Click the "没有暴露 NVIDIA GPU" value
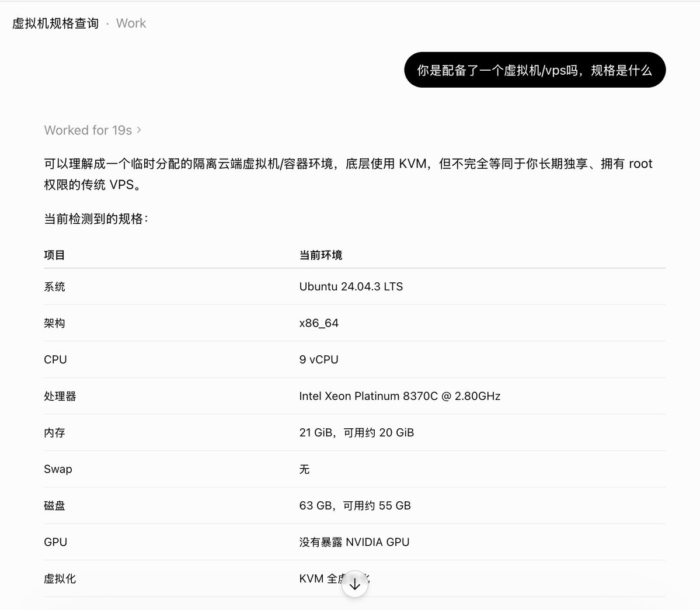700x610 pixels. 354,542
